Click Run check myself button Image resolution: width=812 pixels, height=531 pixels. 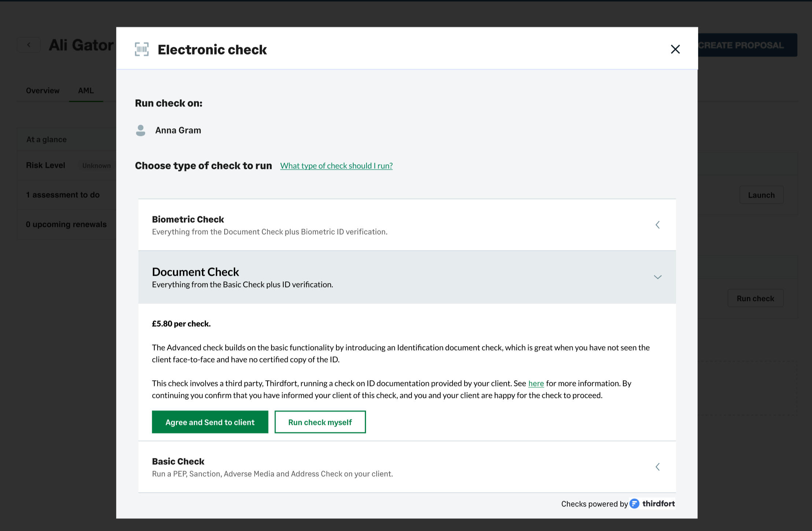click(x=320, y=422)
